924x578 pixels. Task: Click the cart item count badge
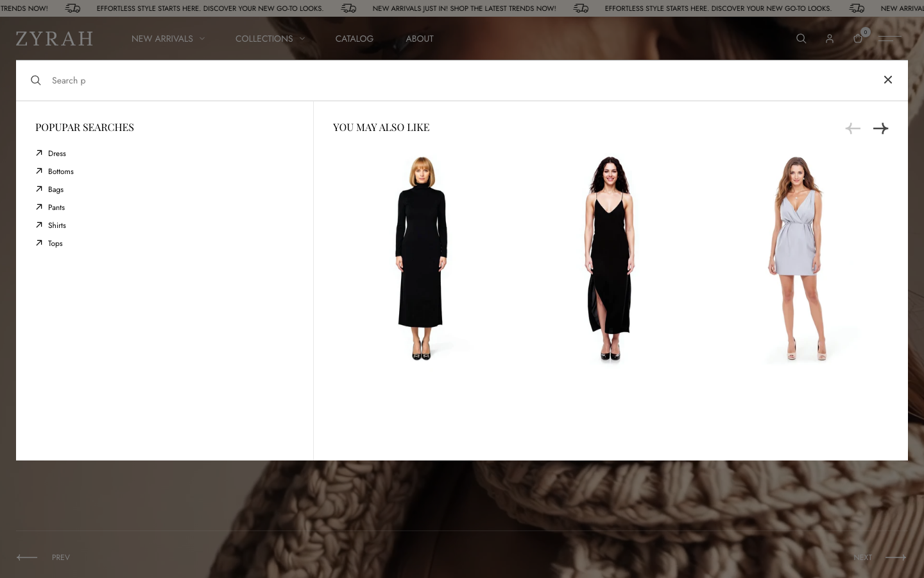click(866, 32)
